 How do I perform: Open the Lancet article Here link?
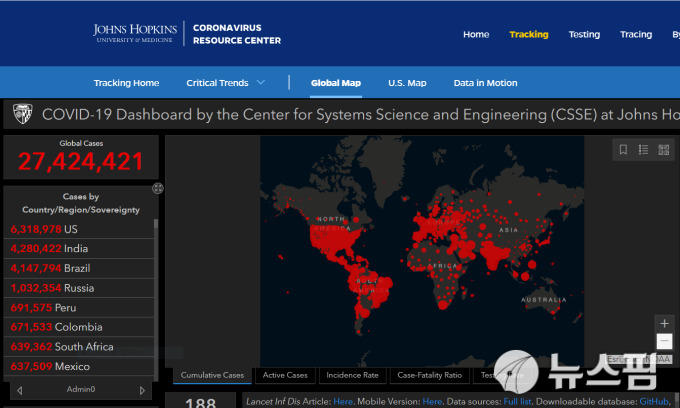click(343, 401)
